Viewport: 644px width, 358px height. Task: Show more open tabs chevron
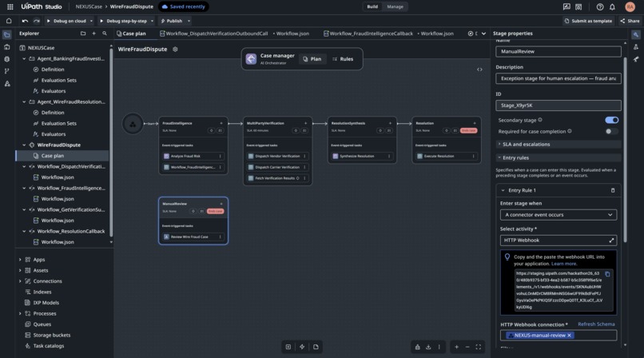pyautogui.click(x=483, y=34)
